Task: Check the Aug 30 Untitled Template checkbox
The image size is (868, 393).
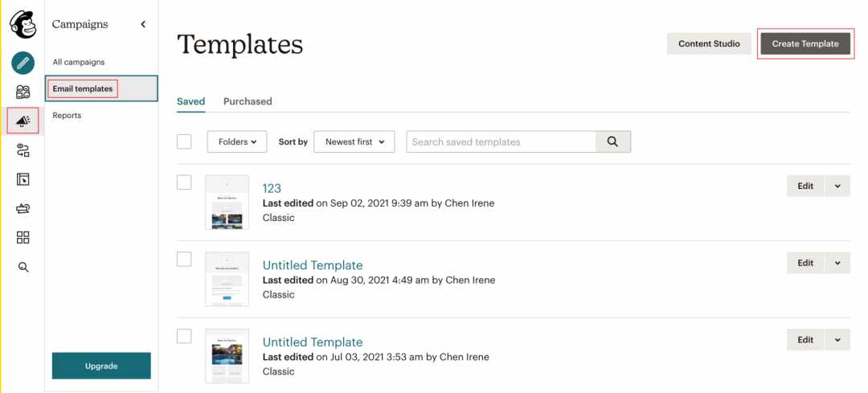Action: point(184,259)
